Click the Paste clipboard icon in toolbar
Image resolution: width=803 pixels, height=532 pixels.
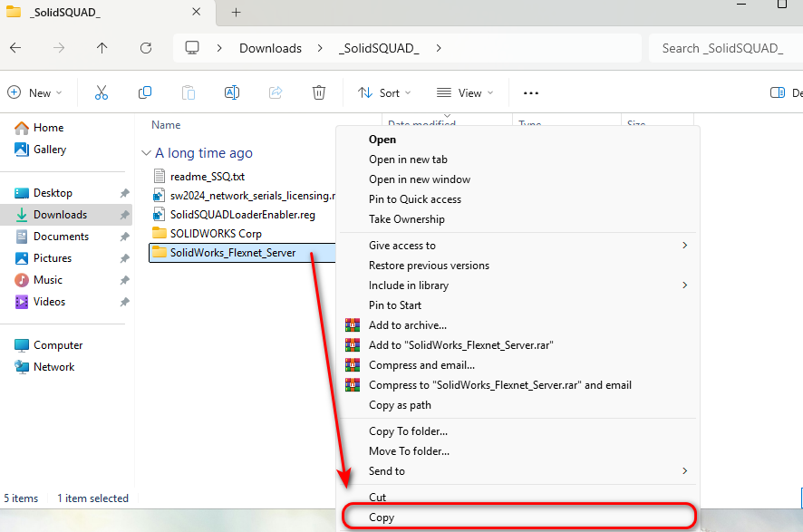pos(189,92)
